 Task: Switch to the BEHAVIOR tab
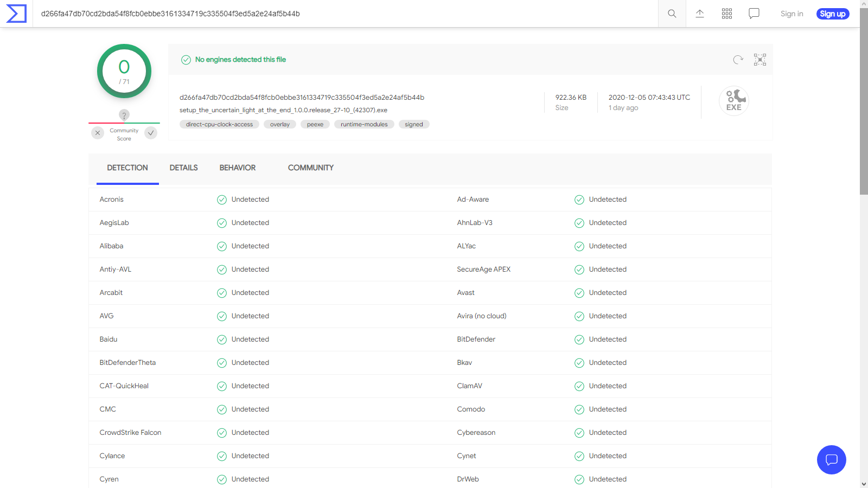[x=237, y=168]
